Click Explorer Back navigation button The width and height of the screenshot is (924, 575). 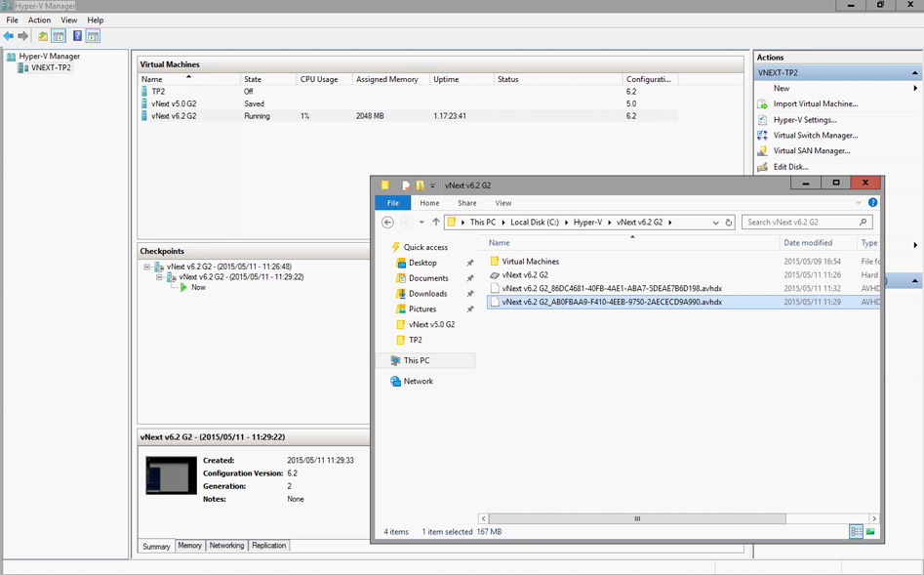click(x=387, y=223)
